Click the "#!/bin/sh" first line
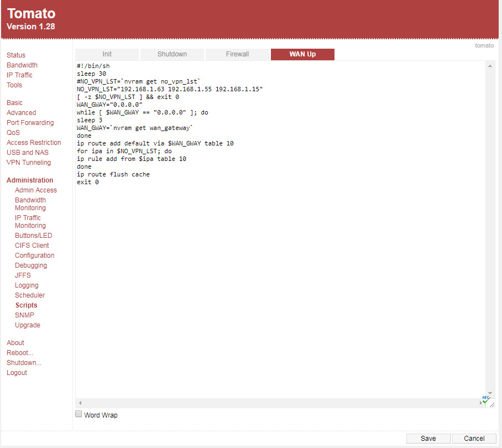Screen dimensions: 502x448 93,66
